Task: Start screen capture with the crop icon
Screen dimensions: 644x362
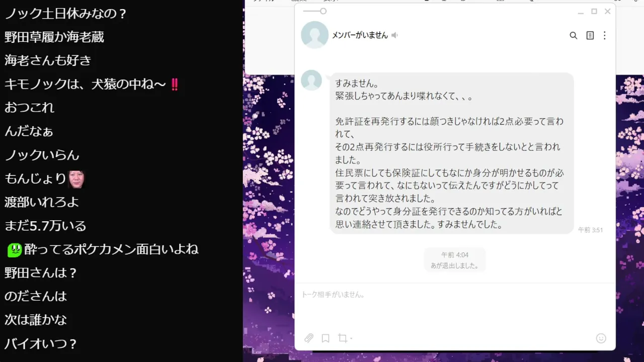Action: click(343, 338)
